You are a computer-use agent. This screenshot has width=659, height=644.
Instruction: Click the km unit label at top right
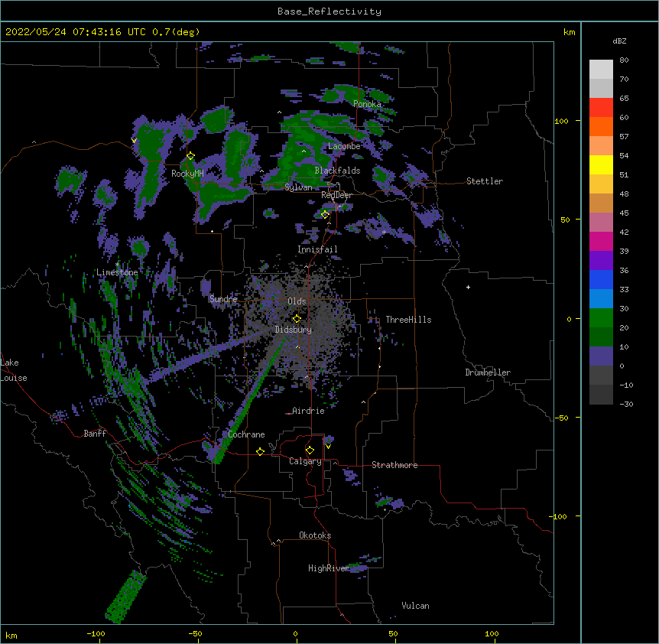point(570,32)
